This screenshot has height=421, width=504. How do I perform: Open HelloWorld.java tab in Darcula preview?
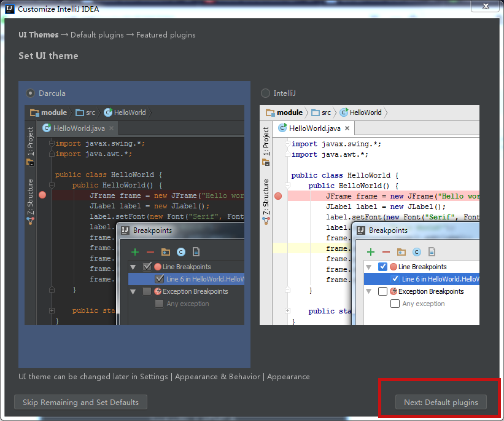click(x=79, y=128)
